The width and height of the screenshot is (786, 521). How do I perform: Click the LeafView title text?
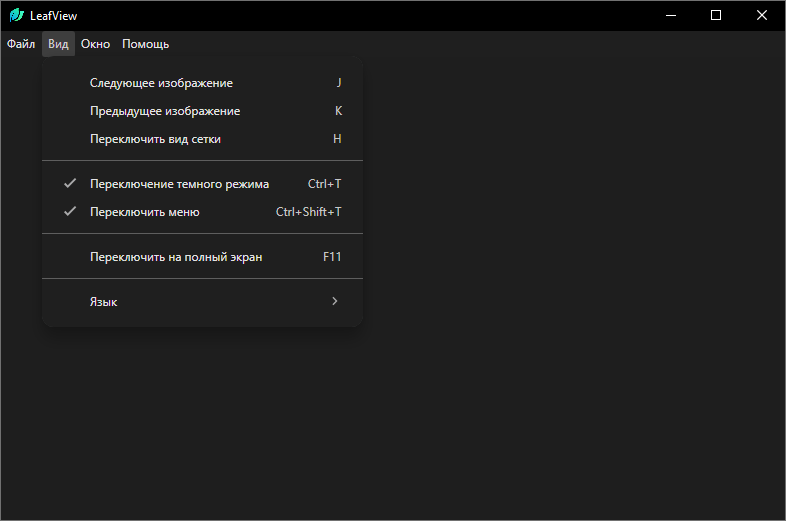[x=53, y=16]
